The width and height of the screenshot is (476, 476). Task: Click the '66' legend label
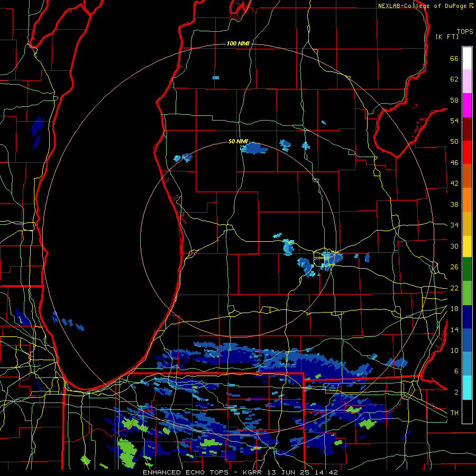(454, 58)
